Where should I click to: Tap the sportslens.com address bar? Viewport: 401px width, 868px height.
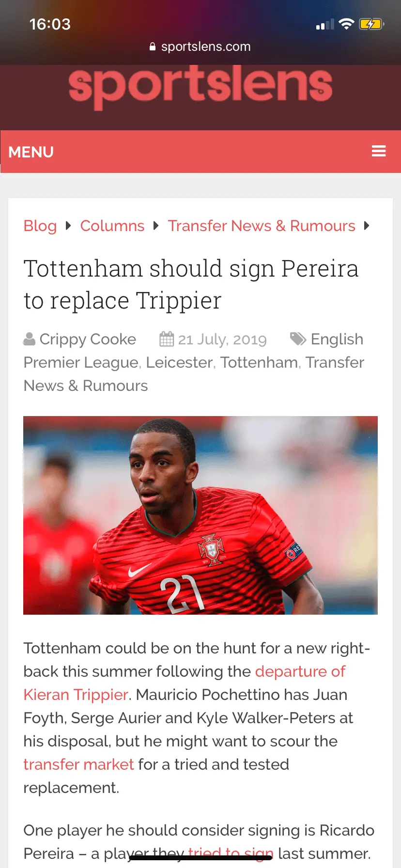(200, 46)
